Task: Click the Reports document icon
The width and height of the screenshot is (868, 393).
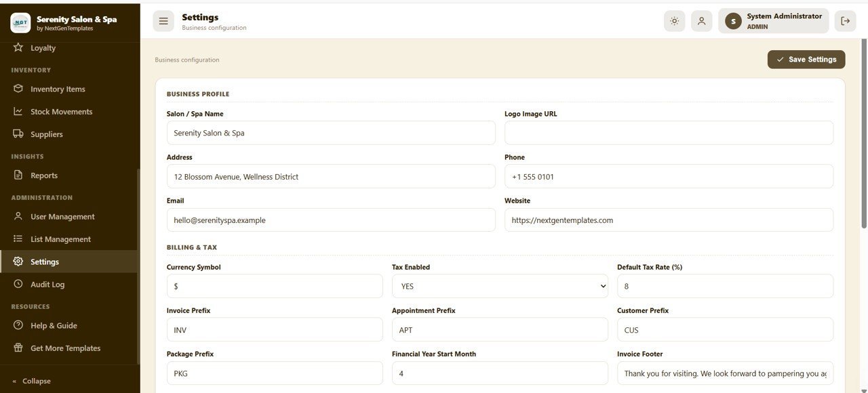Action: (18, 175)
